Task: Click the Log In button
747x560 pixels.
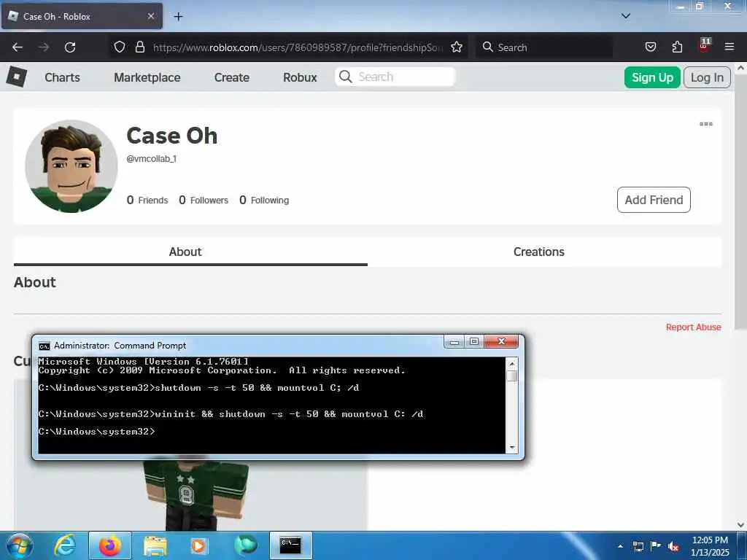Action: point(707,77)
